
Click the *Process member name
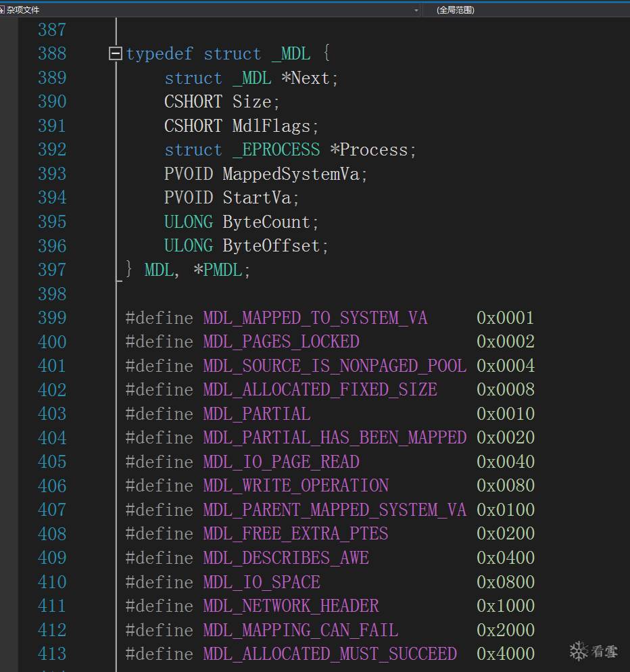click(x=369, y=149)
